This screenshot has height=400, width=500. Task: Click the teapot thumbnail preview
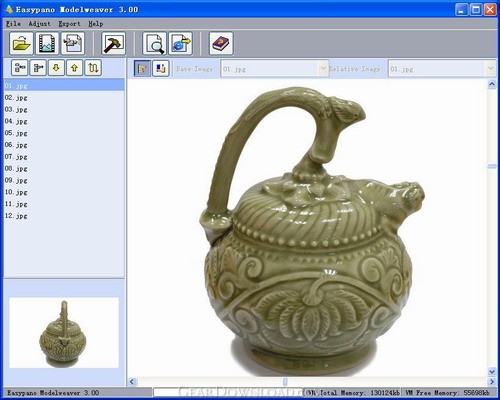(x=64, y=333)
